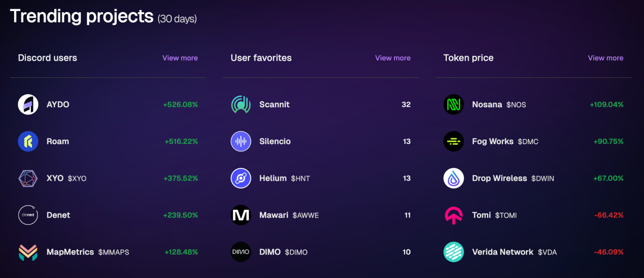Select the Silencio waveform icon
Screen dimensions: 644x278
[x=241, y=141]
